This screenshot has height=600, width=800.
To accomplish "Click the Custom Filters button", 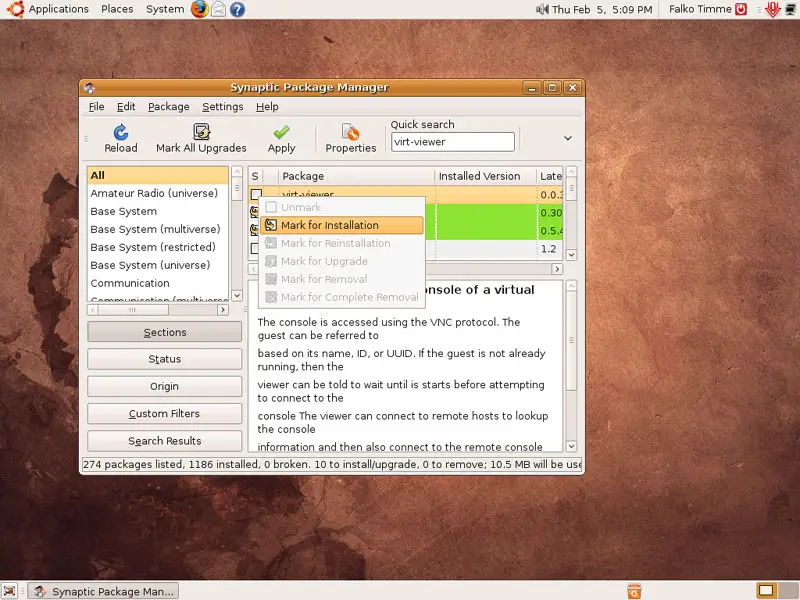I will point(165,414).
